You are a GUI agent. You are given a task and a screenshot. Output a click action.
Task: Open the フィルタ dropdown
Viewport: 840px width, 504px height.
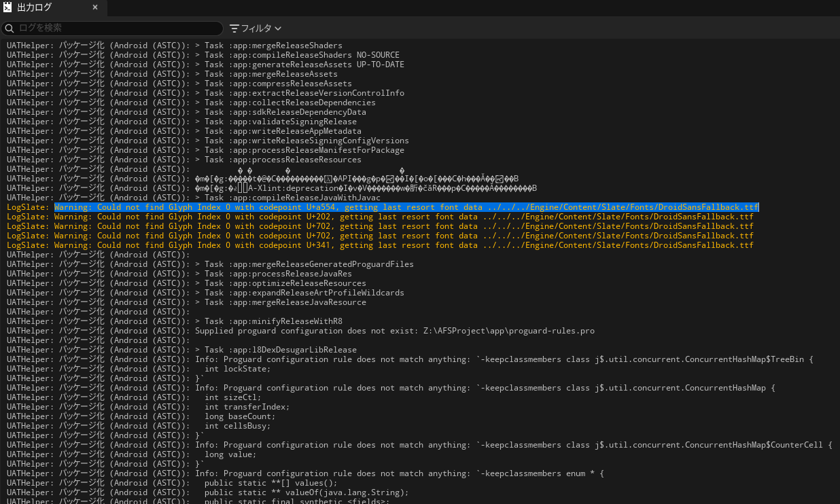256,29
